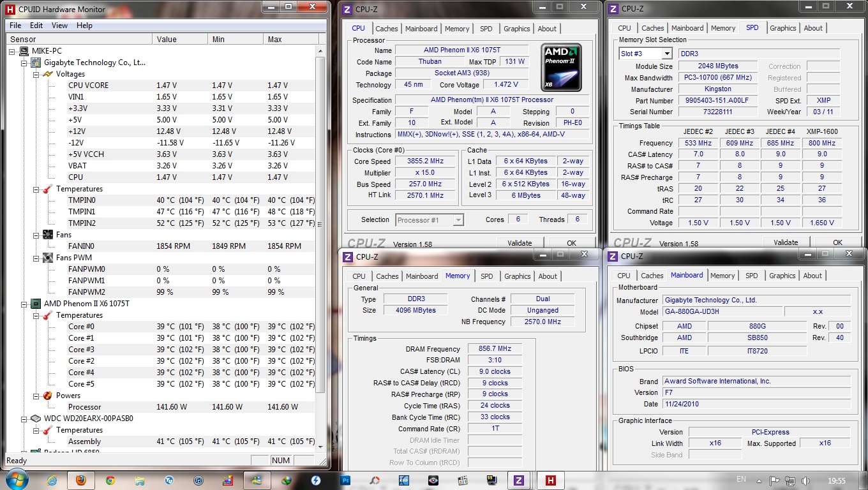Collapse the AMD Phenom II X6 1075T node
The height and width of the screenshot is (490, 868).
(24, 304)
